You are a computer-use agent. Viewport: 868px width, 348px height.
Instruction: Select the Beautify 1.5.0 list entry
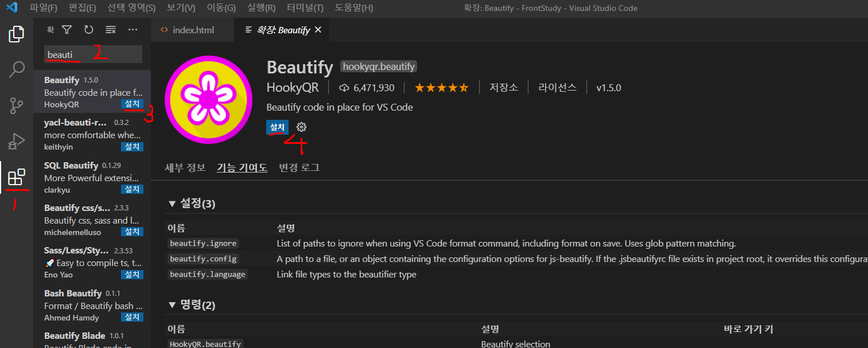click(92, 92)
